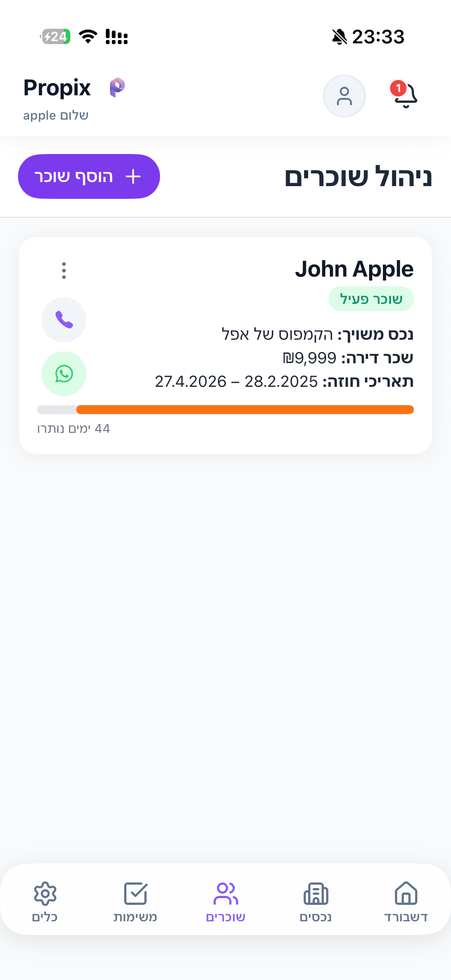
Task: Open the John Apple tenant name
Action: [x=354, y=269]
